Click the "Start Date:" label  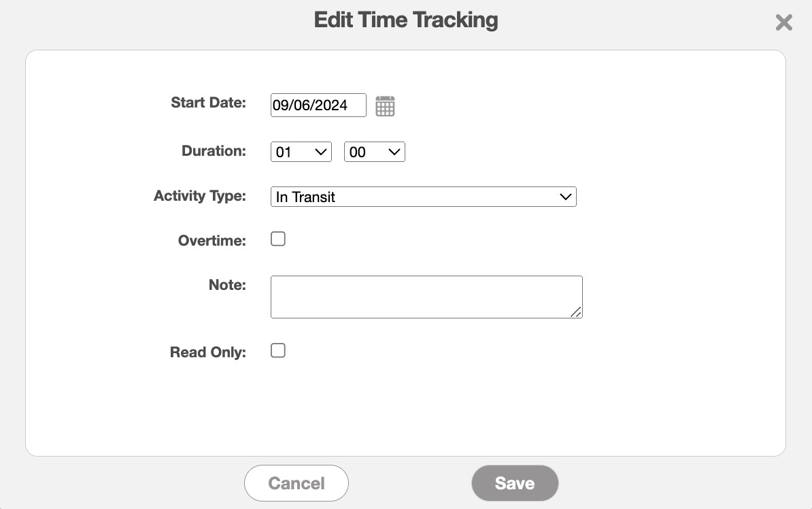(208, 103)
